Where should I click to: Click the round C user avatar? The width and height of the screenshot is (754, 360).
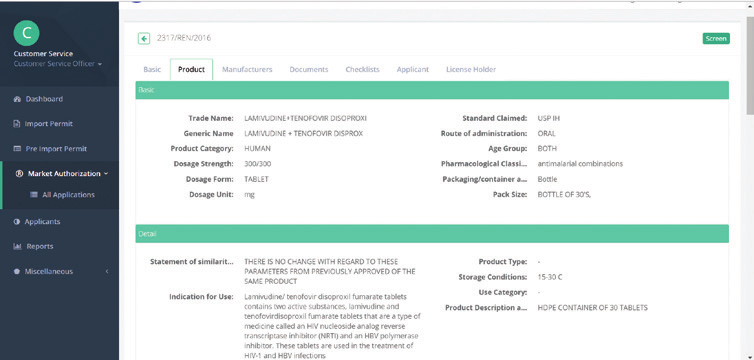(x=26, y=33)
